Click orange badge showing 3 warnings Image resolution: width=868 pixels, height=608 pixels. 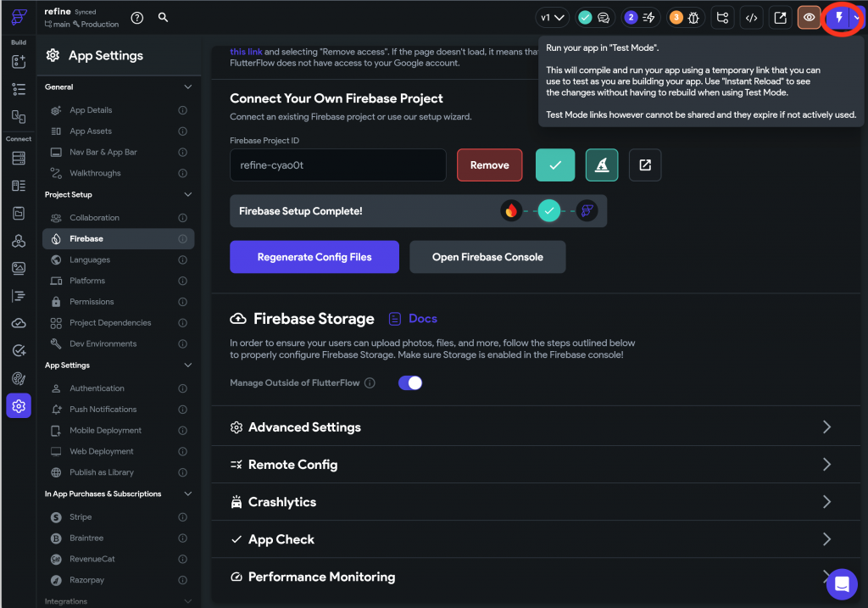tap(676, 18)
